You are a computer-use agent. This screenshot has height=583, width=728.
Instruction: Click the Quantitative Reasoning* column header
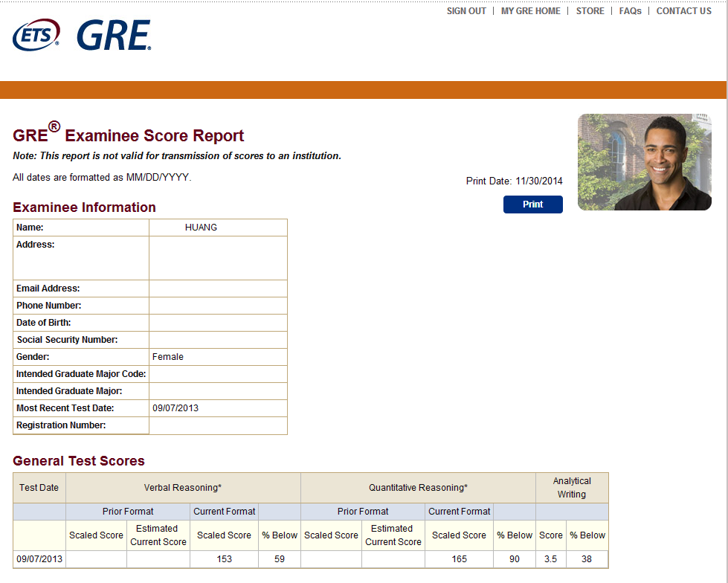pyautogui.click(x=418, y=488)
